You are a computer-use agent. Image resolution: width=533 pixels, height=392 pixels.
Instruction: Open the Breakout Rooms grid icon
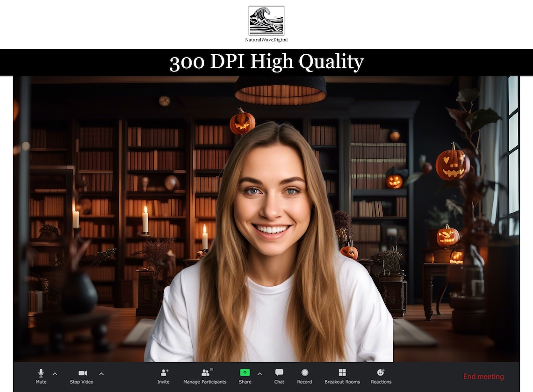click(x=342, y=373)
